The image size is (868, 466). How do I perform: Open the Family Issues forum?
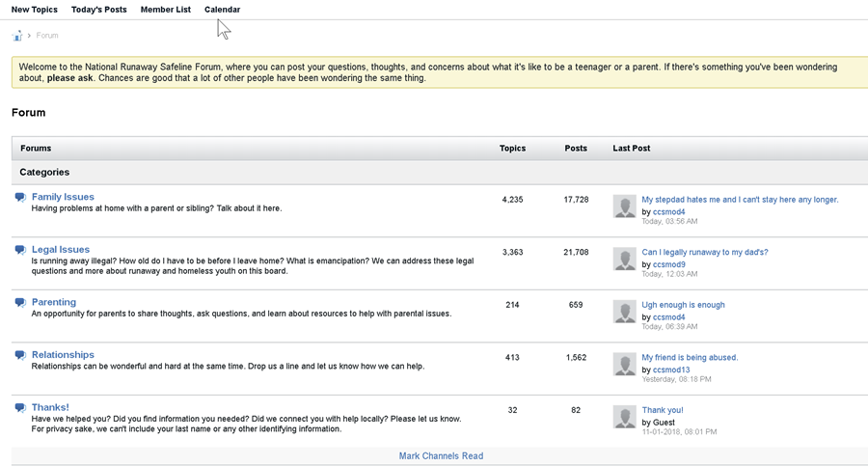[63, 197]
